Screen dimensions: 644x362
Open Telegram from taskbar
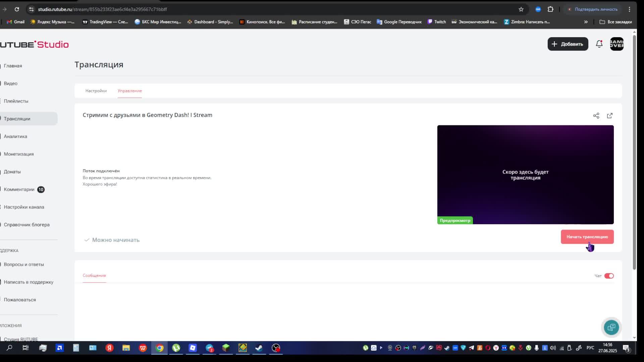(209, 348)
